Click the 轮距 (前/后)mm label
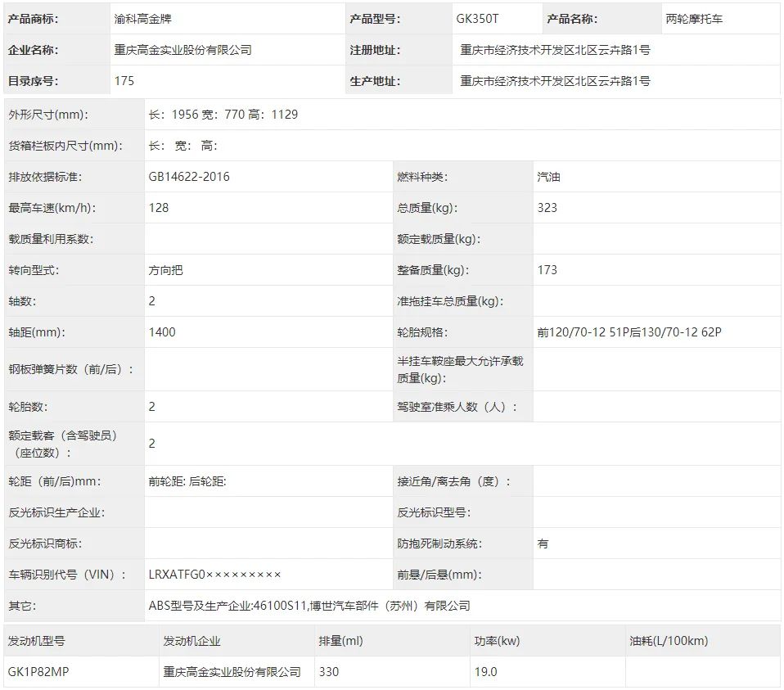 tap(55, 481)
